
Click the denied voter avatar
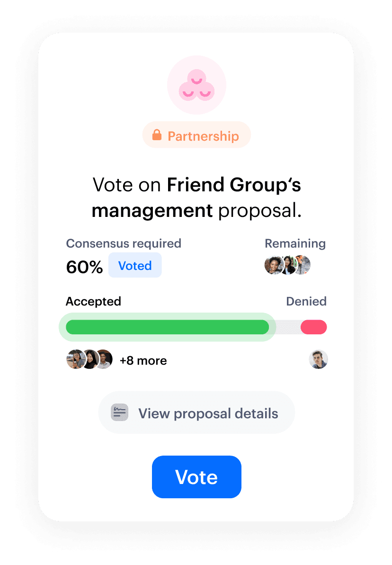(319, 359)
